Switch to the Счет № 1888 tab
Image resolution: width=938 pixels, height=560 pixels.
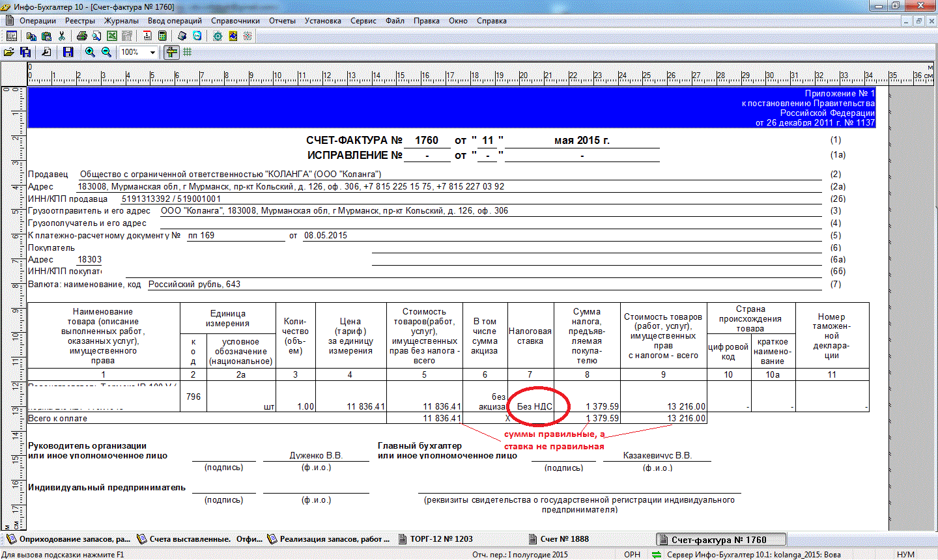(x=564, y=539)
